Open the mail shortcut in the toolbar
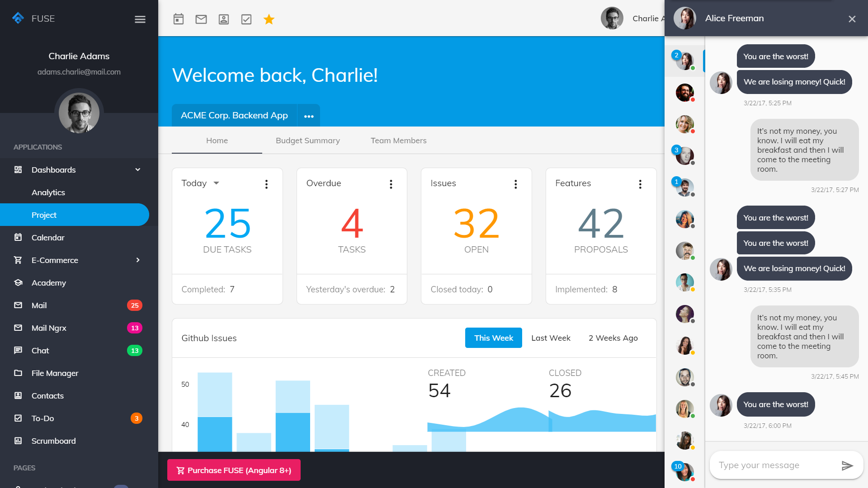The height and width of the screenshot is (488, 868). pyautogui.click(x=201, y=19)
